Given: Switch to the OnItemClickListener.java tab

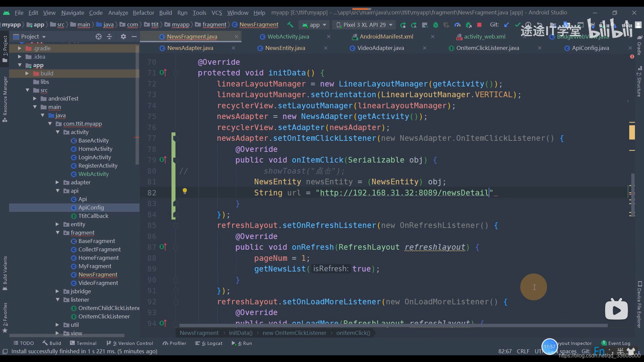Looking at the screenshot, I should coord(488,48).
